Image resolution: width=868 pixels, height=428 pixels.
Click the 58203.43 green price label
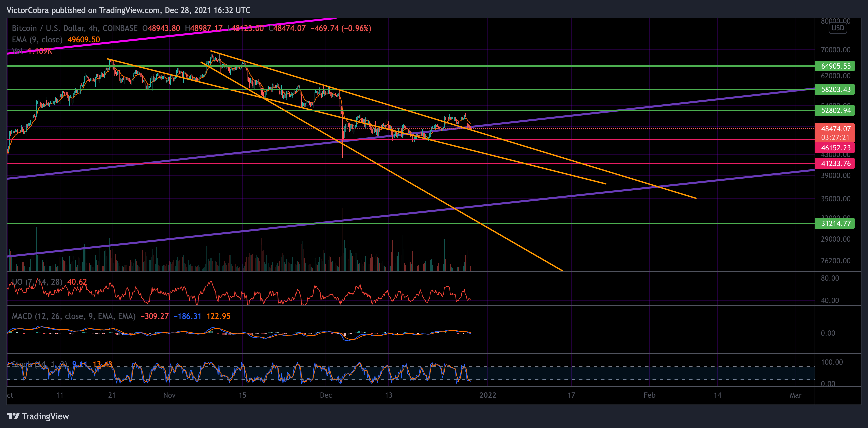(x=834, y=90)
